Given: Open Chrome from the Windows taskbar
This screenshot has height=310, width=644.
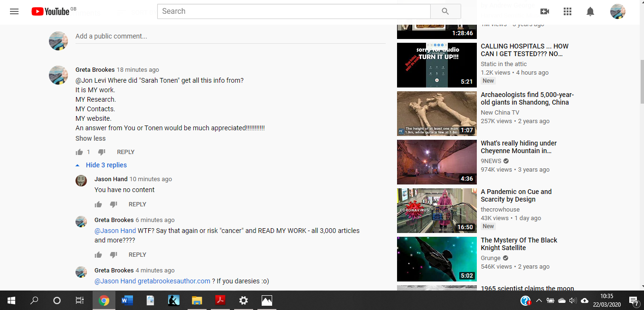Looking at the screenshot, I should click(104, 300).
